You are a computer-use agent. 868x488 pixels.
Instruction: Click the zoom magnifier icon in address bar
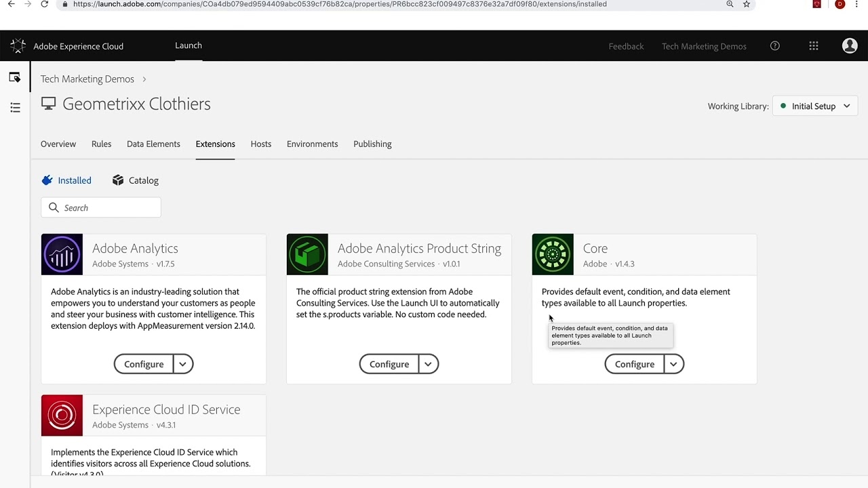click(x=730, y=4)
